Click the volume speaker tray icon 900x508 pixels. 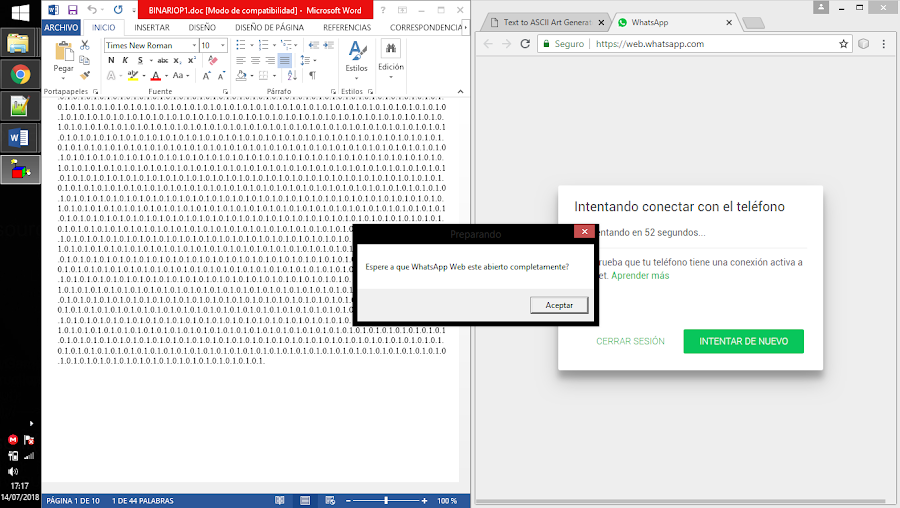[13, 472]
